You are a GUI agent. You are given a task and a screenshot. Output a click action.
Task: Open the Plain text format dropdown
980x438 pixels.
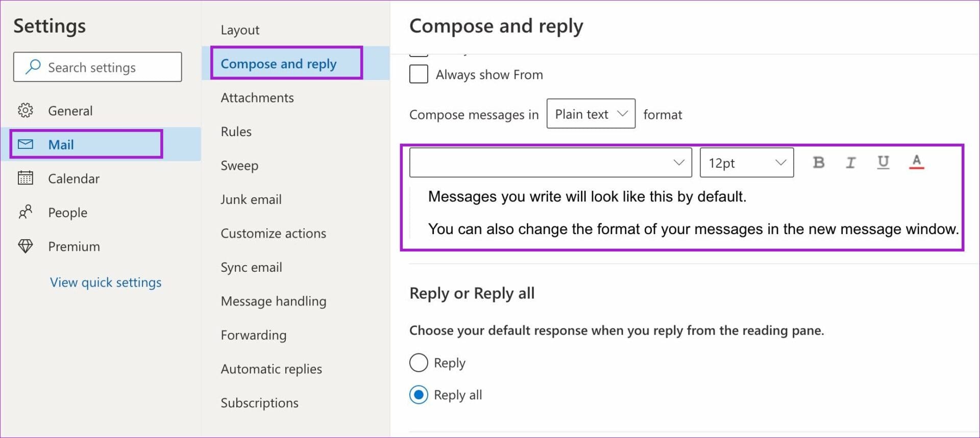pos(591,114)
